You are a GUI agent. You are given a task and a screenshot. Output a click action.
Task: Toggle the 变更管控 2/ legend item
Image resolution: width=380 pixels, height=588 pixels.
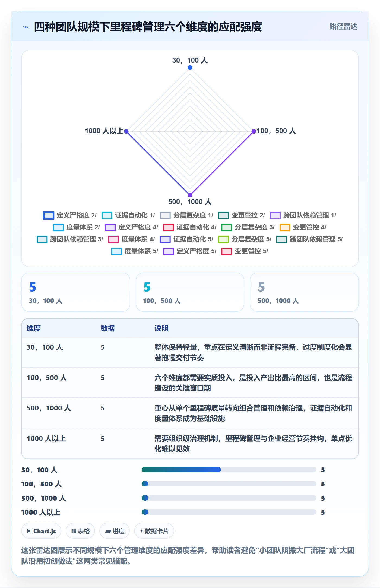[241, 215]
